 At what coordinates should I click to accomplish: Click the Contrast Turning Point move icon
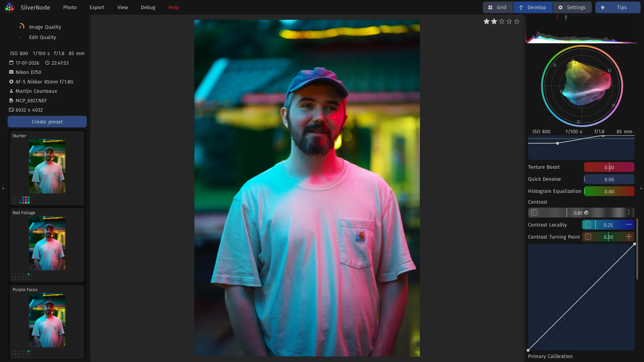click(629, 237)
